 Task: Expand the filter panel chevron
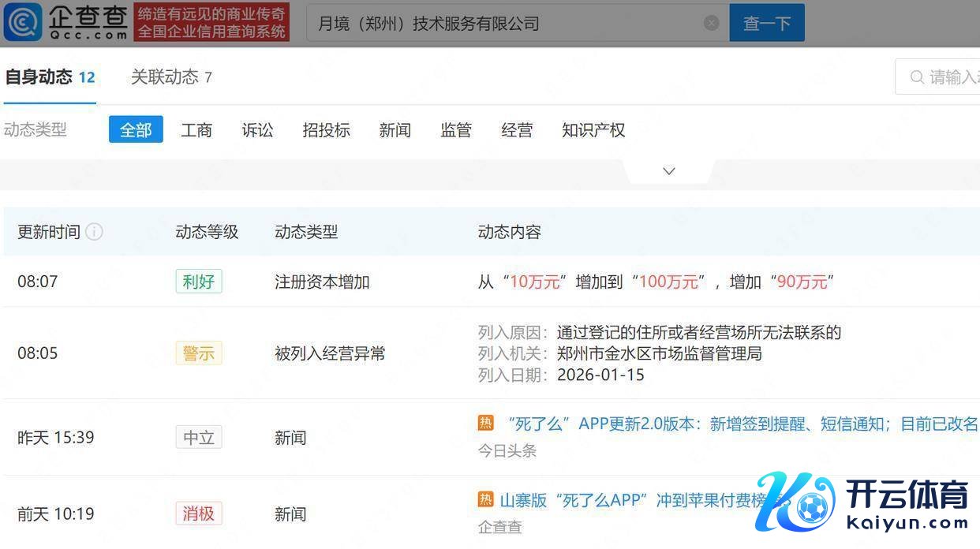click(x=668, y=171)
